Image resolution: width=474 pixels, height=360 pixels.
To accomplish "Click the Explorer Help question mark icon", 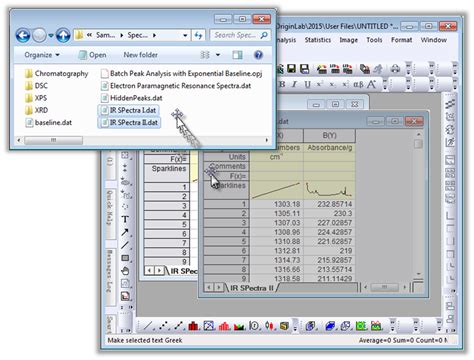I will point(258,55).
